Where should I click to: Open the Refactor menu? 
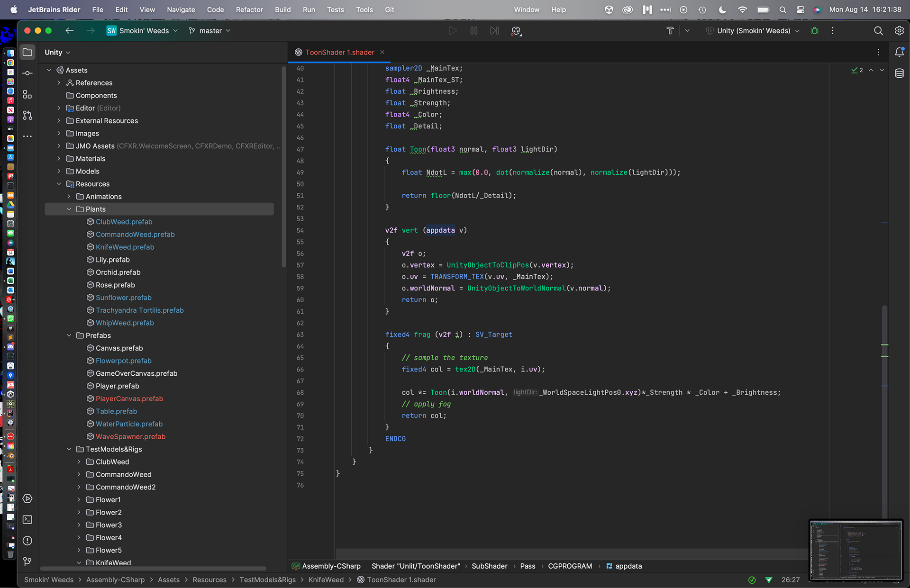[x=249, y=9]
